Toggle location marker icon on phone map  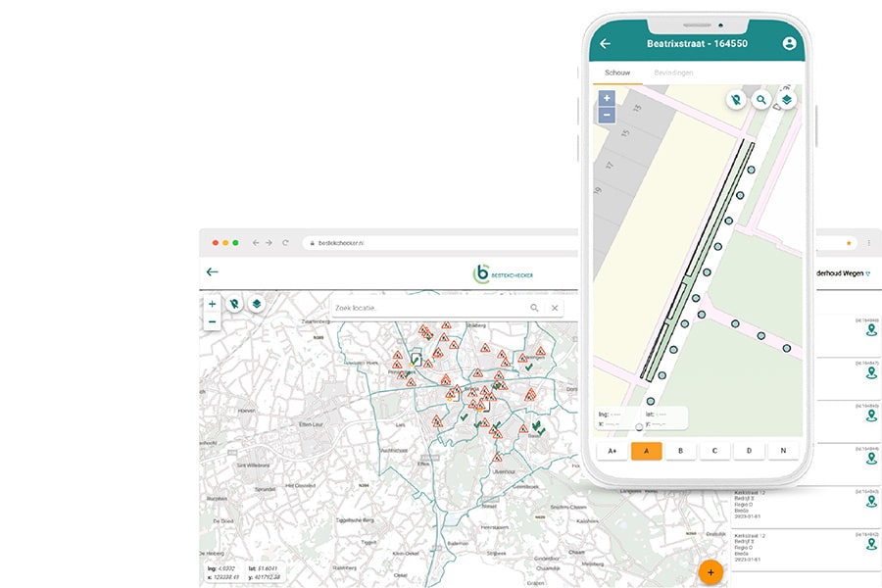coord(735,100)
